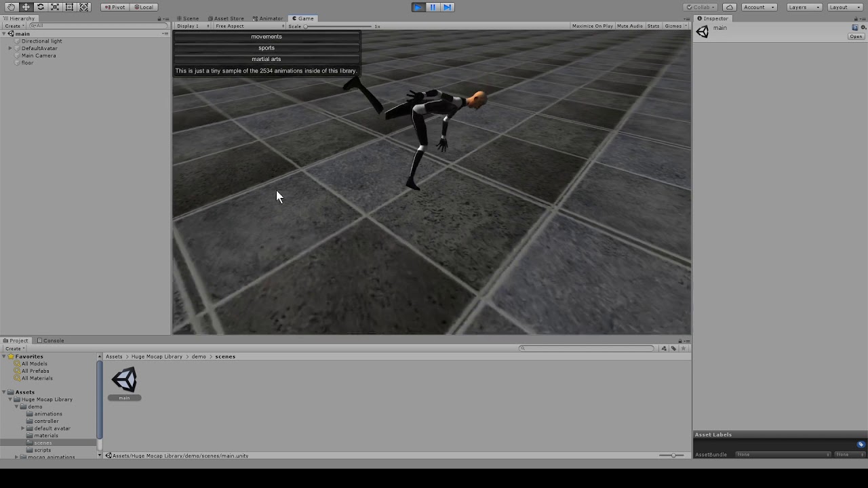Click the martial arts button
The image size is (868, 488).
[267, 59]
